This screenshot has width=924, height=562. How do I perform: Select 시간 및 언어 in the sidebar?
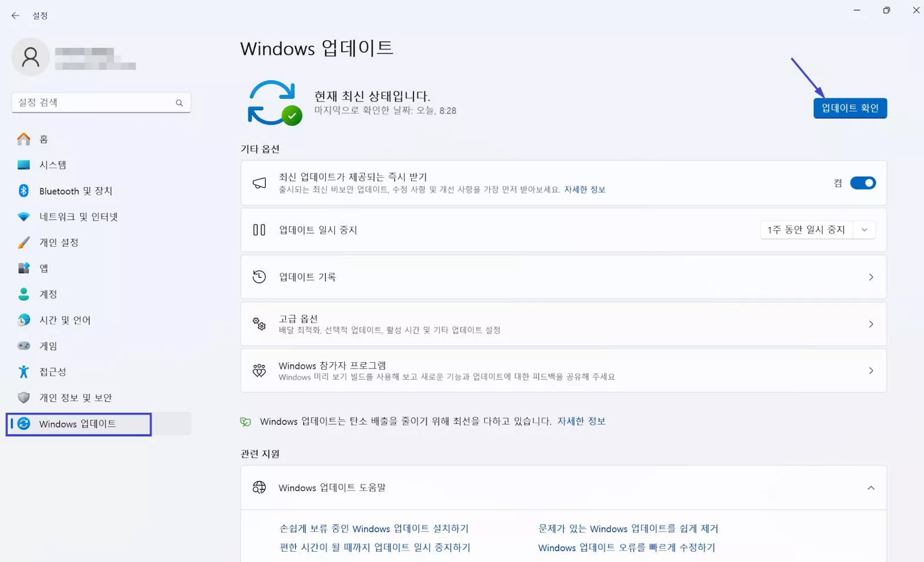(x=101, y=320)
